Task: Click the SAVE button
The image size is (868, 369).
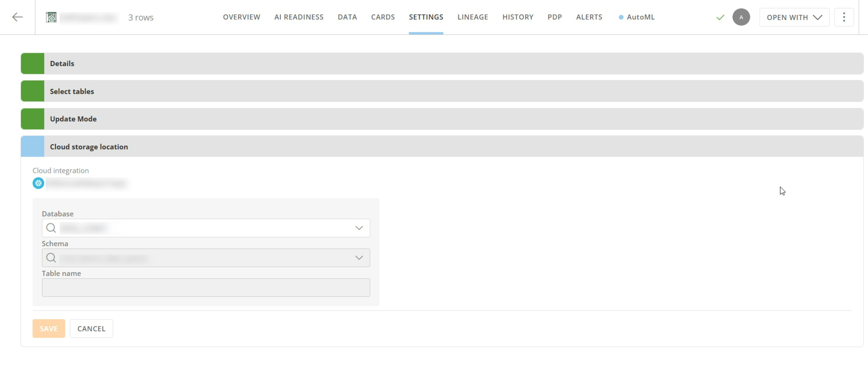Action: pyautogui.click(x=48, y=329)
